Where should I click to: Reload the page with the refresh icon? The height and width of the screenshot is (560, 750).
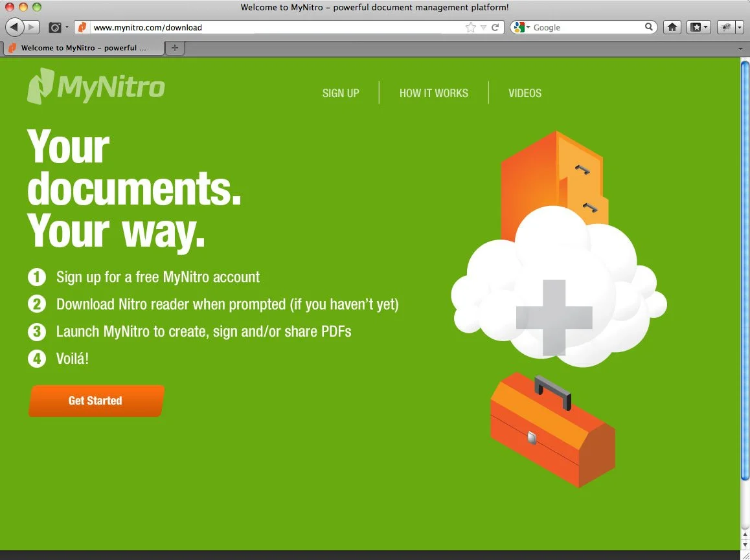495,27
